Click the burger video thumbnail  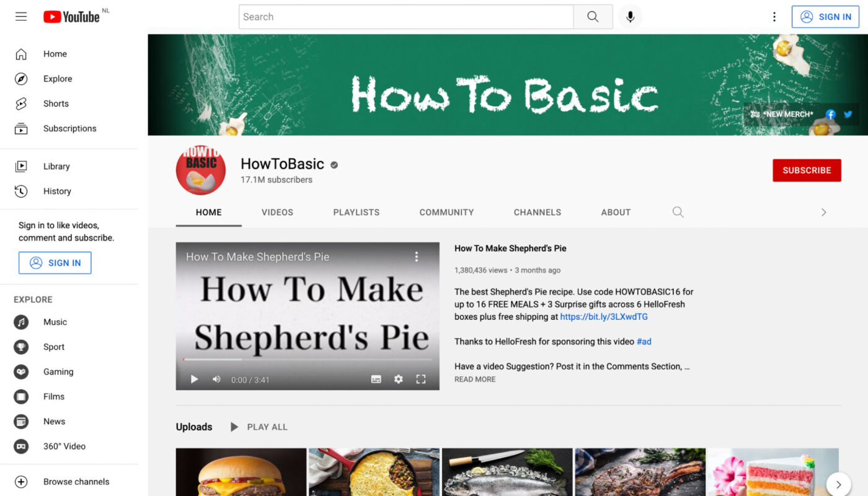(241, 472)
